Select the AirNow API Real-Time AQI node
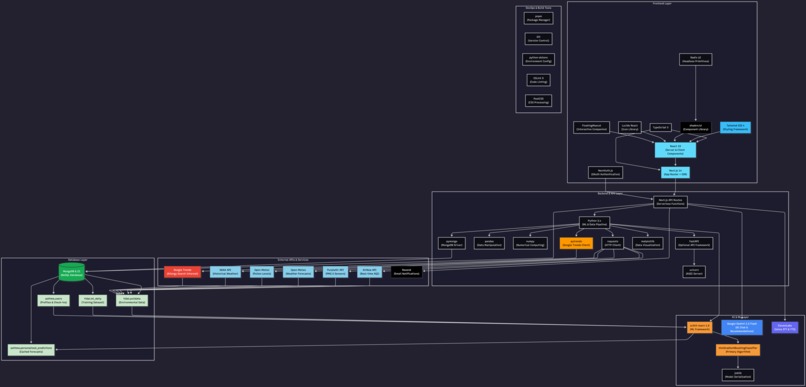This screenshot has height=387, width=806. (x=370, y=272)
